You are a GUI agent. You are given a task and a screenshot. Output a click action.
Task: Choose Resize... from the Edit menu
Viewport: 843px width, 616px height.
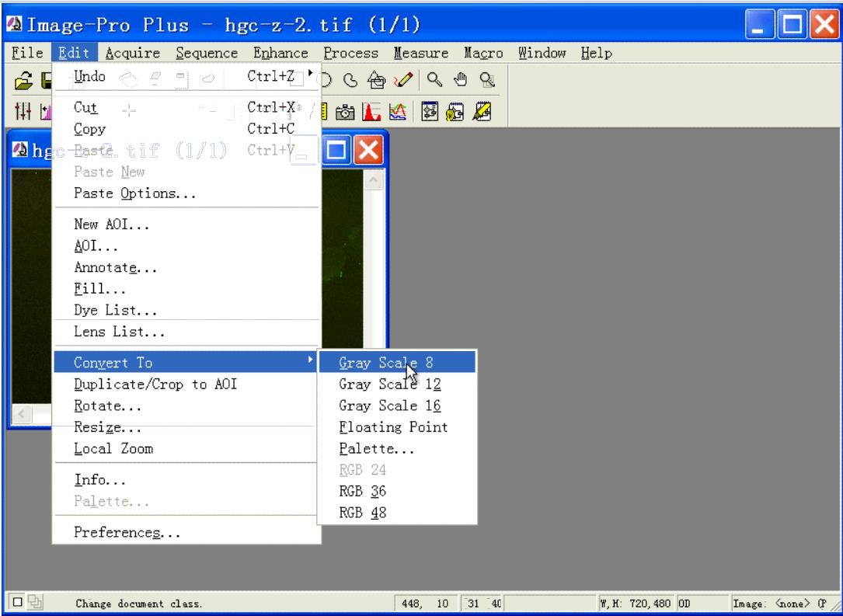pyautogui.click(x=186, y=427)
